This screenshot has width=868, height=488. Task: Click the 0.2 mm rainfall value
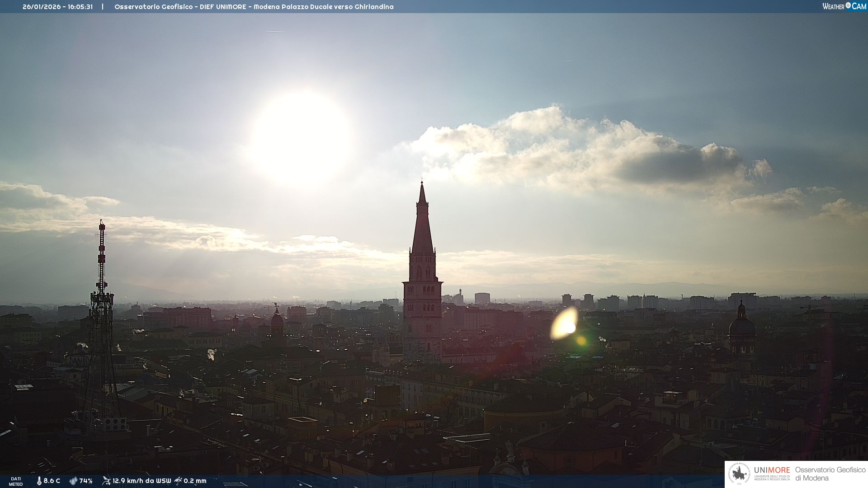(195, 481)
